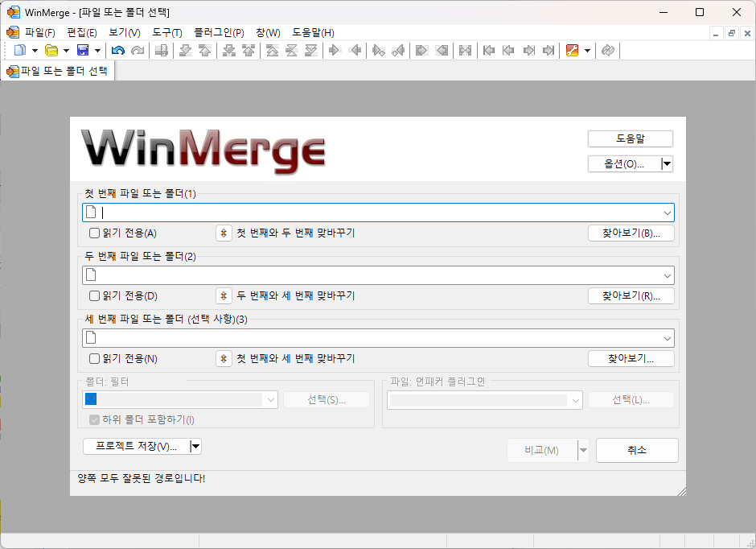Open the 도구(T) menu

tap(167, 32)
